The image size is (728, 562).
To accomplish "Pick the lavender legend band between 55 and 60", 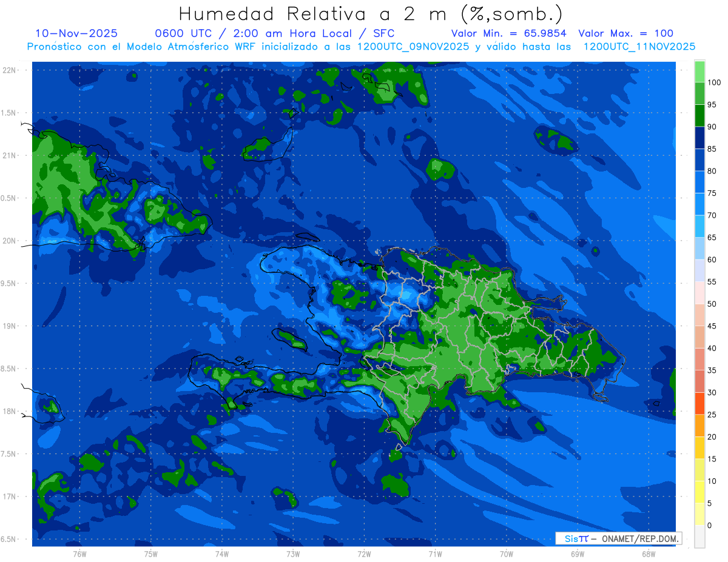I will tap(699, 270).
